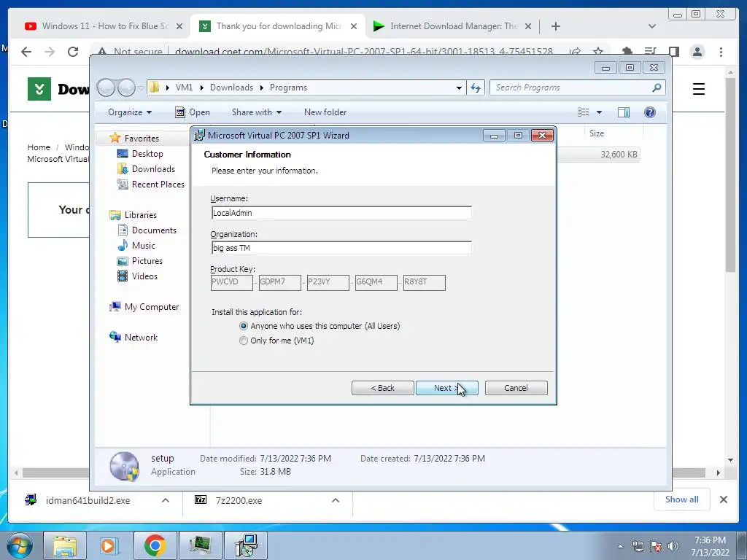Open Chrome three-dot menu
This screenshot has width=747, height=560.
tap(721, 52)
